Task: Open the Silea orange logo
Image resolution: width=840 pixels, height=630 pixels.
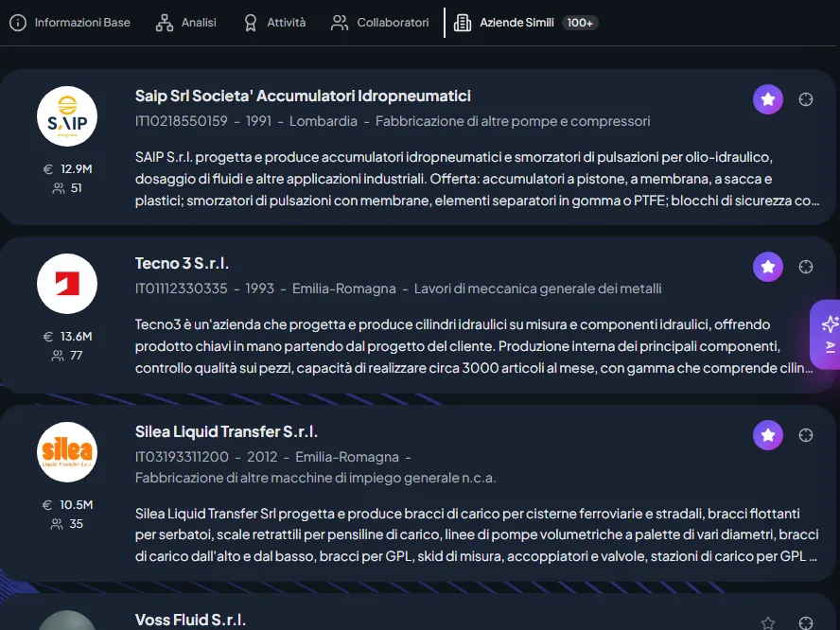Action: coord(67,451)
